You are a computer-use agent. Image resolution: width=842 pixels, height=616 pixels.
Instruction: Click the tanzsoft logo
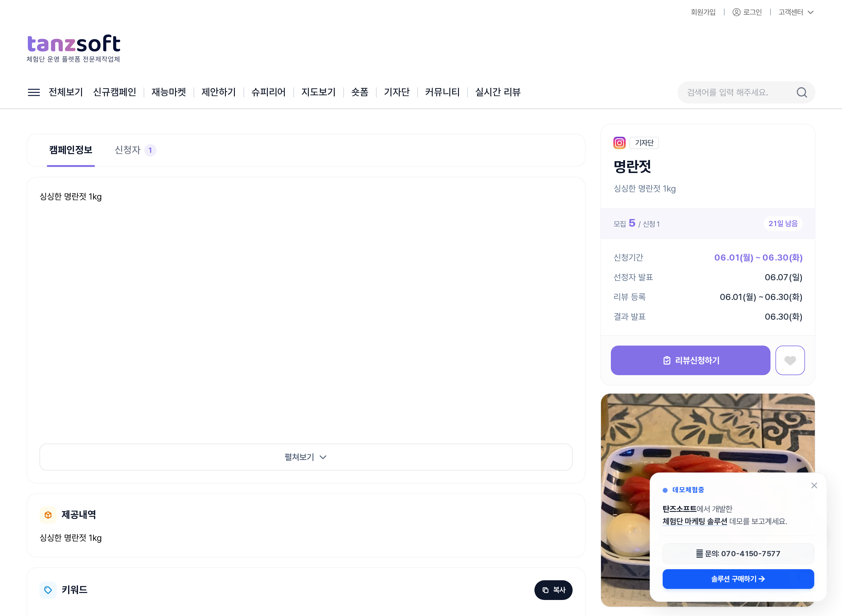point(73,48)
